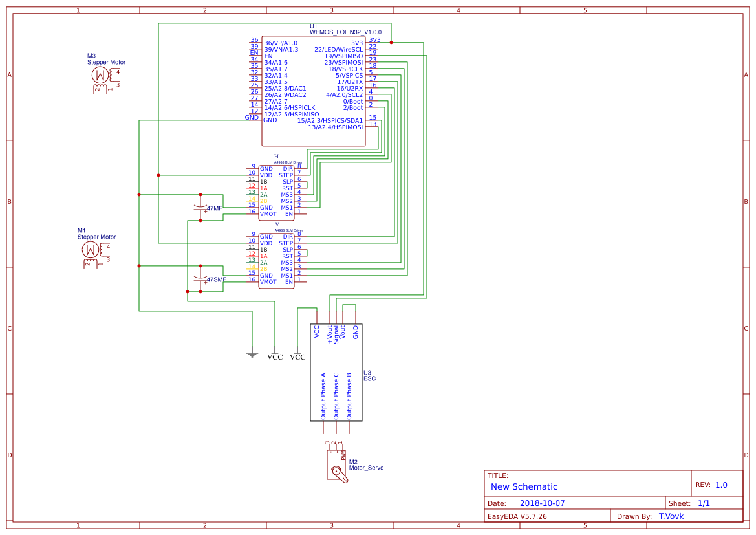The width and height of the screenshot is (756, 535).
Task: Click the MS1 pin on driver V
Action: click(x=287, y=276)
